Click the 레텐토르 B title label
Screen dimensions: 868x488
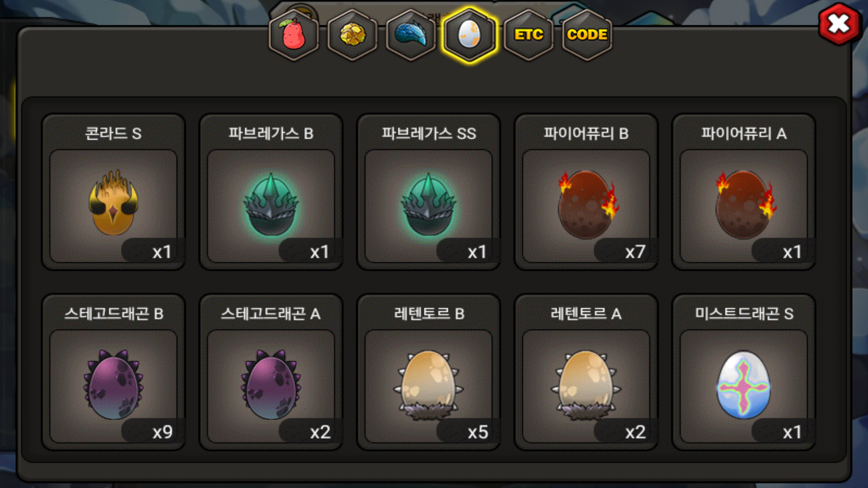[x=429, y=314]
